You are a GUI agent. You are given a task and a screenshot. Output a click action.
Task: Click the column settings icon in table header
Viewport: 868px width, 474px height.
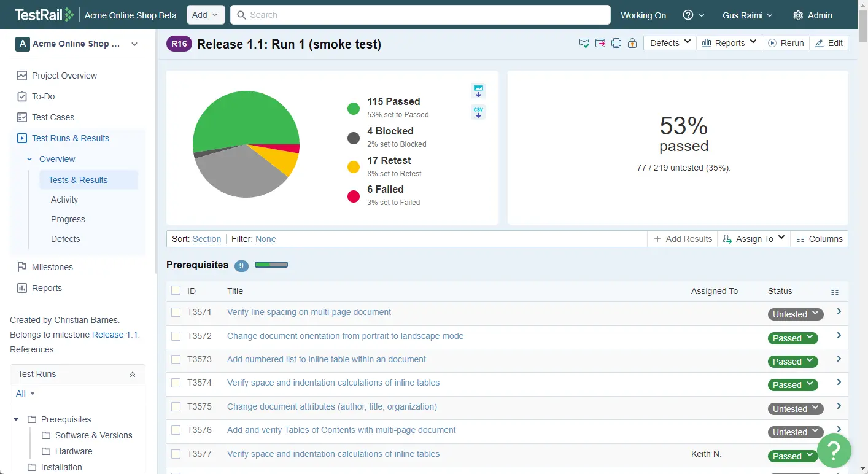coord(834,292)
